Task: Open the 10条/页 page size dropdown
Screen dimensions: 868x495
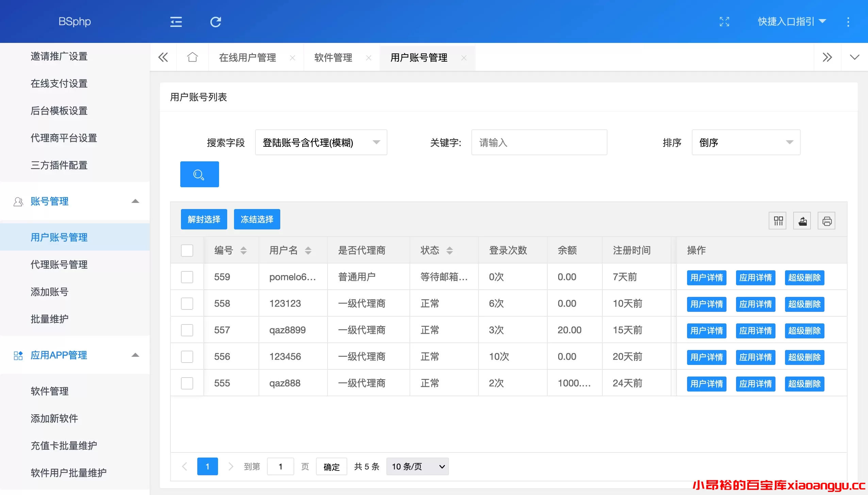Action: (x=417, y=466)
